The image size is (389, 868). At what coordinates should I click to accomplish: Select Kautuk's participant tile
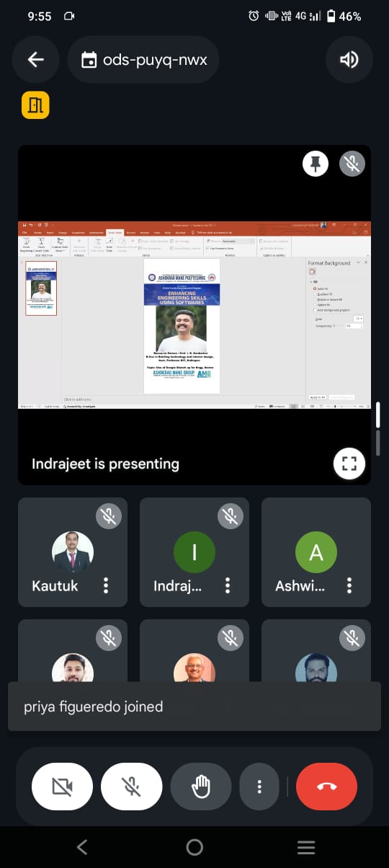point(73,552)
